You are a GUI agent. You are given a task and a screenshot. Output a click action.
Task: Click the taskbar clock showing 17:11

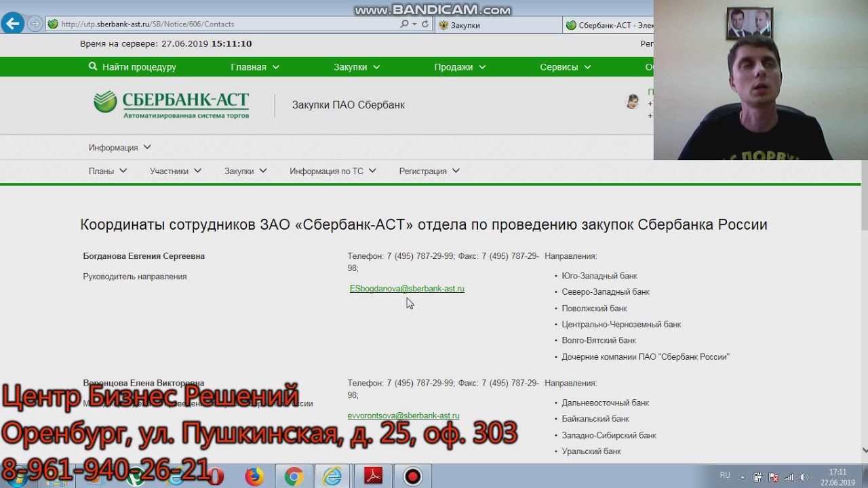(x=837, y=477)
